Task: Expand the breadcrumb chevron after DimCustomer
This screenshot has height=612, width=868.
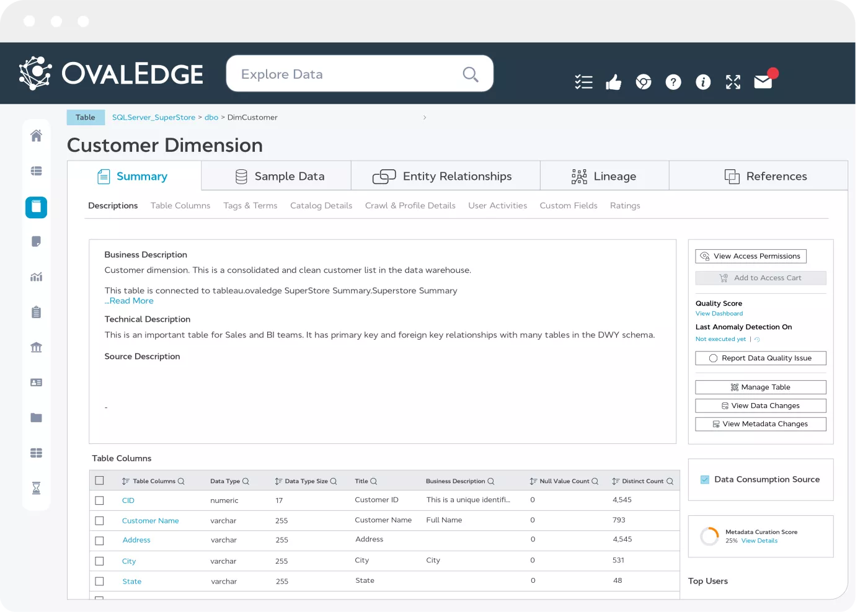Action: point(425,117)
